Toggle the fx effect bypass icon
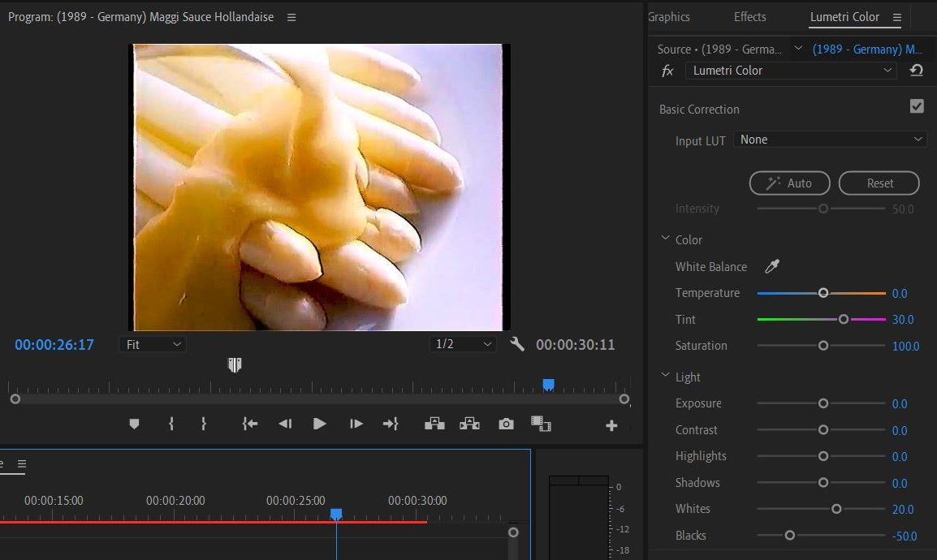 coord(667,71)
